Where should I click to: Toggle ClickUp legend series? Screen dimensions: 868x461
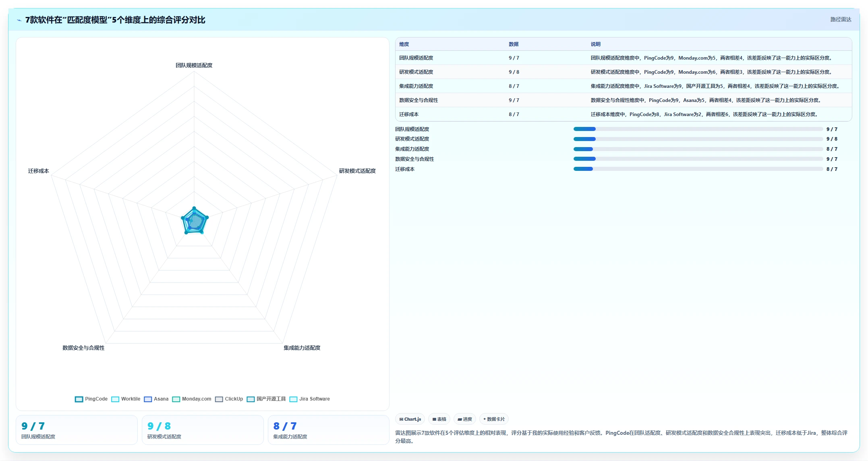pyautogui.click(x=229, y=399)
